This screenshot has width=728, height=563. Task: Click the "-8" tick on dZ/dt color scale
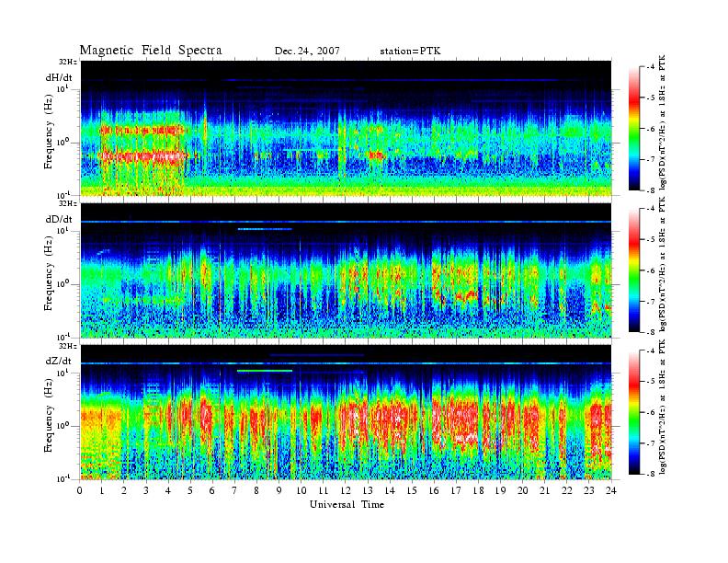tap(651, 474)
